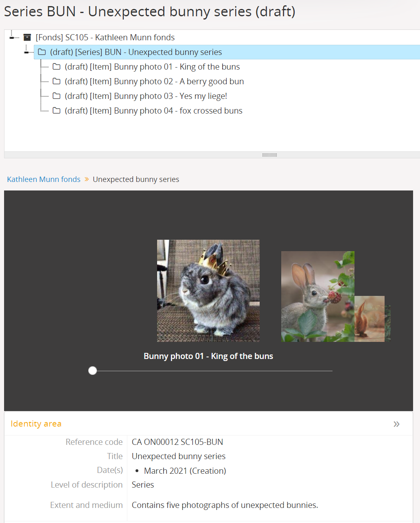Click folder icon beside Bunny photo 01
Viewport: 420px width, 523px height.
click(57, 67)
